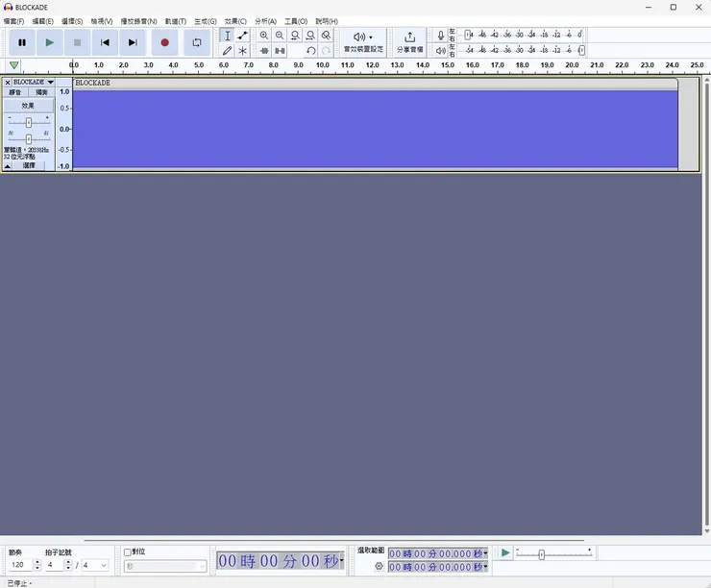The image size is (711, 588).
Task: Open the 說明(H) Help menu
Action: pyautogui.click(x=327, y=21)
